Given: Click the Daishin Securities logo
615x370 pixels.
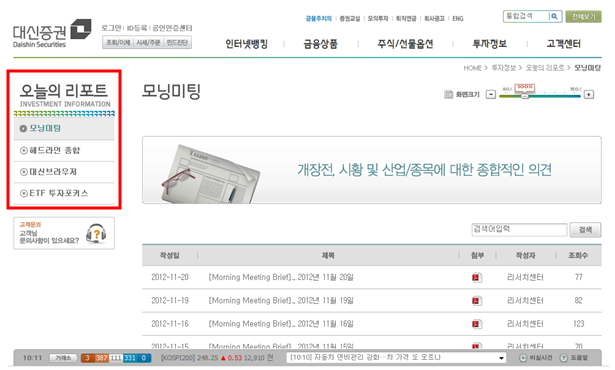Looking at the screenshot, I should (x=52, y=33).
